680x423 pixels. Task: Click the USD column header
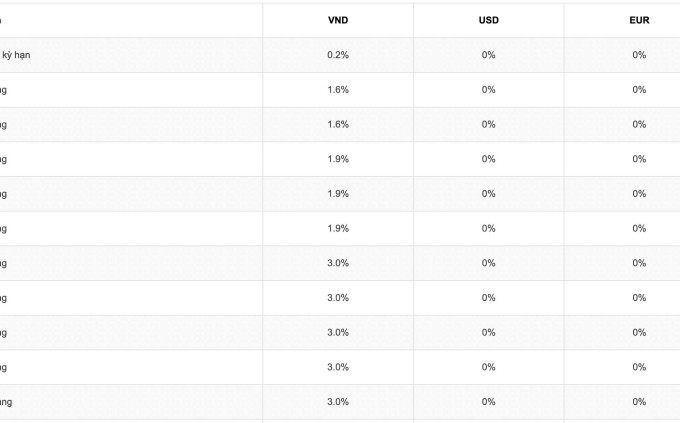click(x=488, y=20)
